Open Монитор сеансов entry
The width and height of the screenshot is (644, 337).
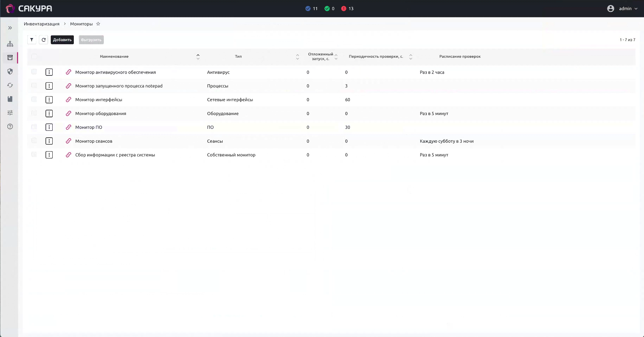coord(94,141)
